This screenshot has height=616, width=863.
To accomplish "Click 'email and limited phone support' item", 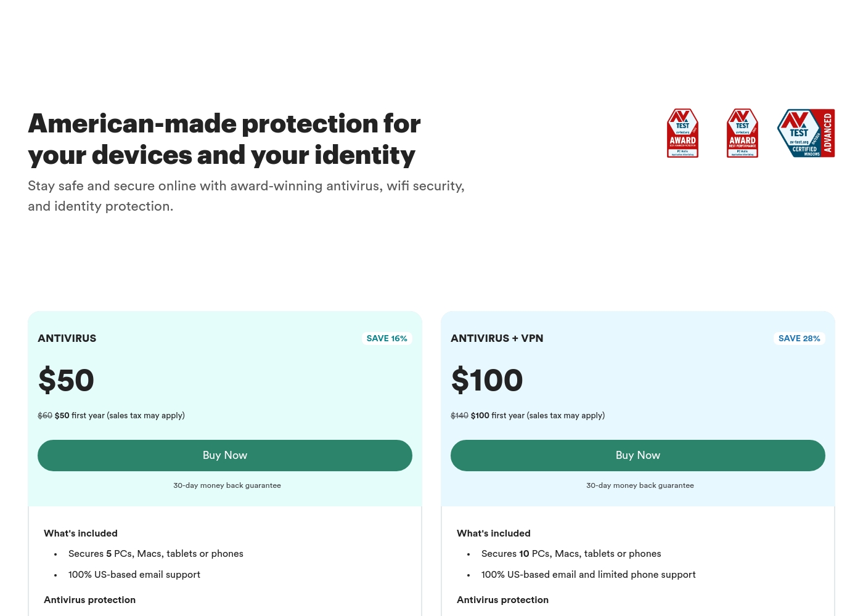I will click(x=589, y=575).
